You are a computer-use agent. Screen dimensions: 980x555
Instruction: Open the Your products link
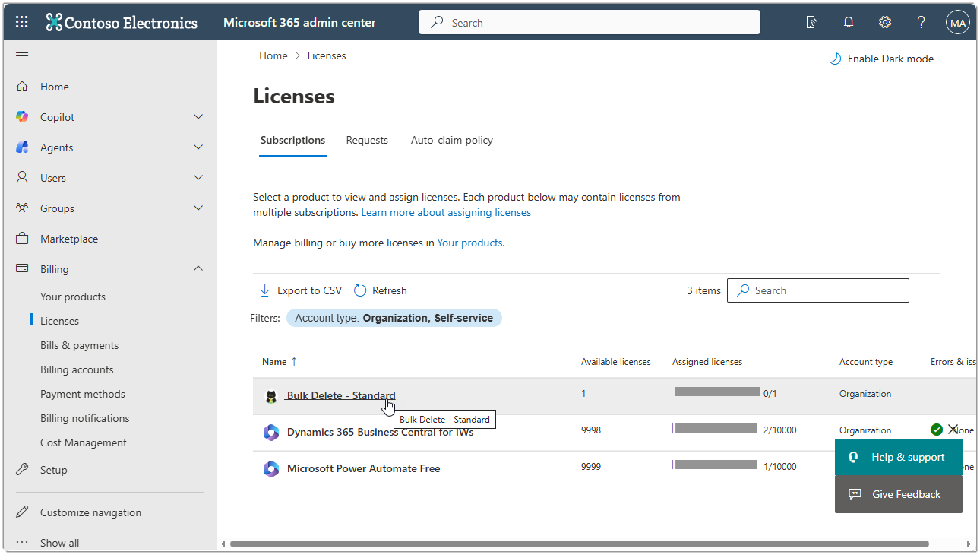pos(469,243)
